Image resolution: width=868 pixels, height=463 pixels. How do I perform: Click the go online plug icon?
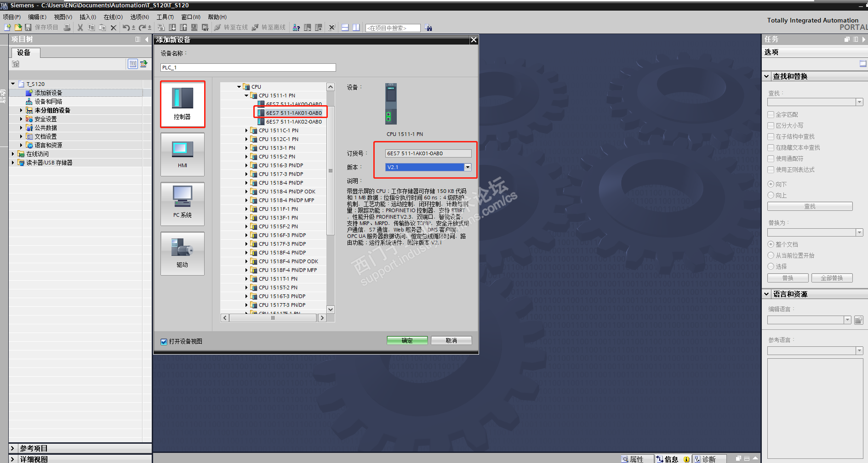coord(217,28)
